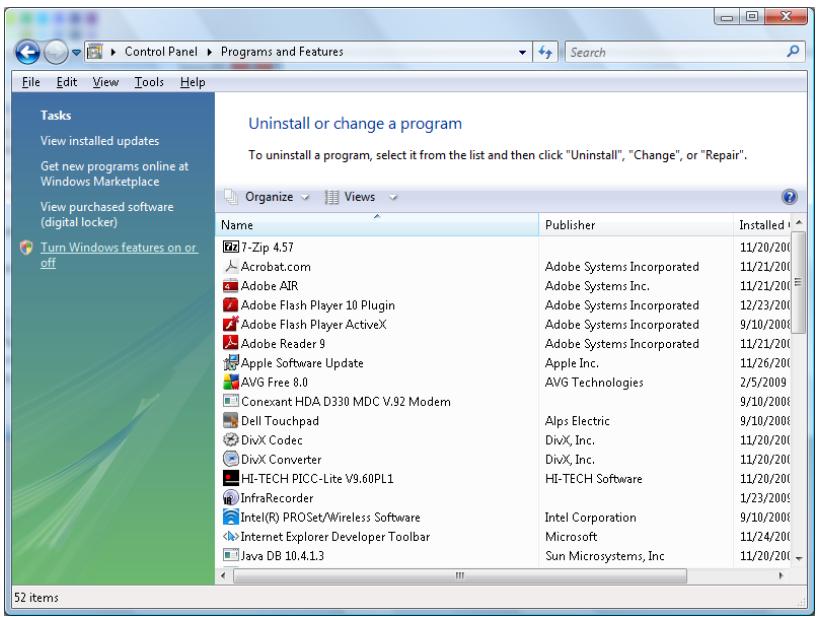The width and height of the screenshot is (817, 617).
Task: Click the Acrobat.com icon
Action: (x=230, y=266)
